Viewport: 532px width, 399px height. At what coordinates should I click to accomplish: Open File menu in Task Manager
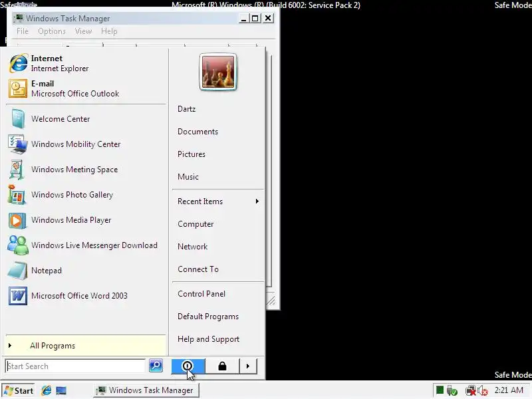coord(23,31)
